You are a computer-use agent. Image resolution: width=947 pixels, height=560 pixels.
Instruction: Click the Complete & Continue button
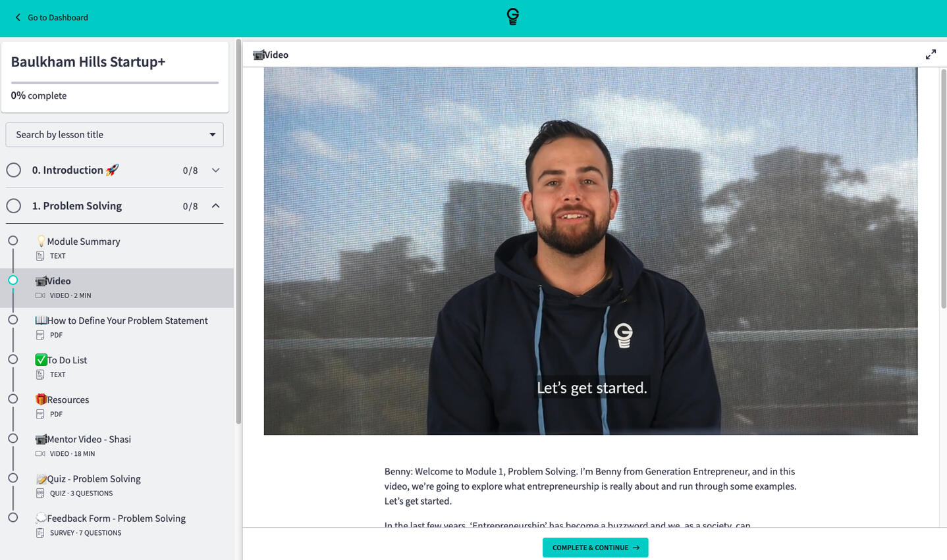click(595, 547)
